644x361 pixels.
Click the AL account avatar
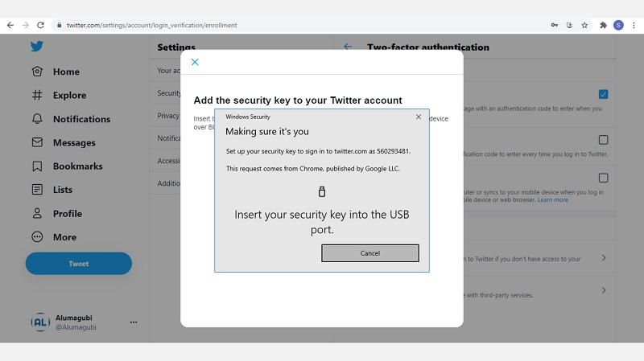coord(40,322)
